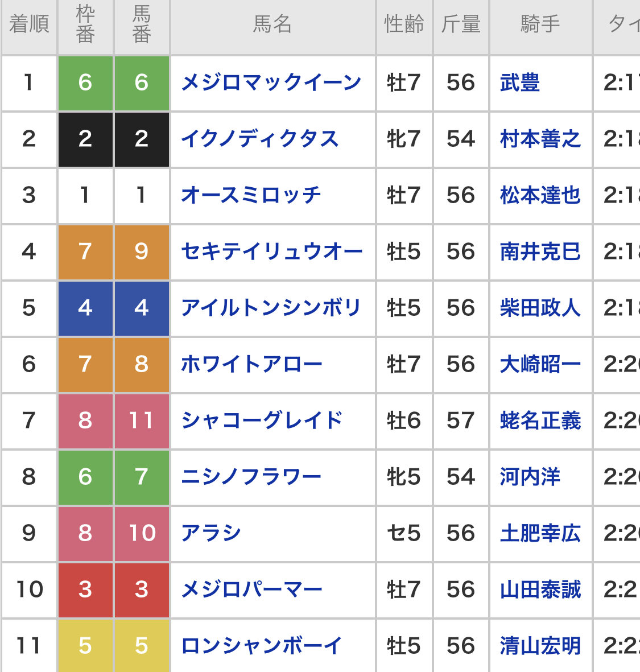Open jockey link 蛯名正義

540,421
